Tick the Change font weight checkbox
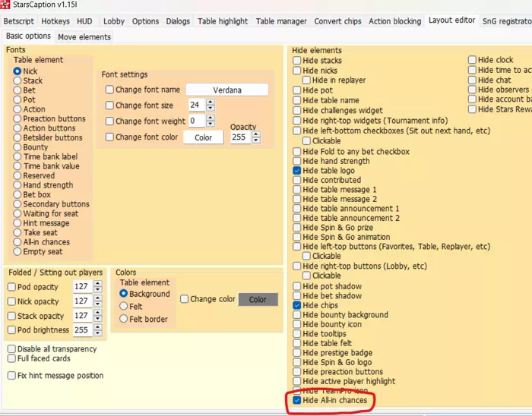The height and width of the screenshot is (416, 532). (109, 121)
